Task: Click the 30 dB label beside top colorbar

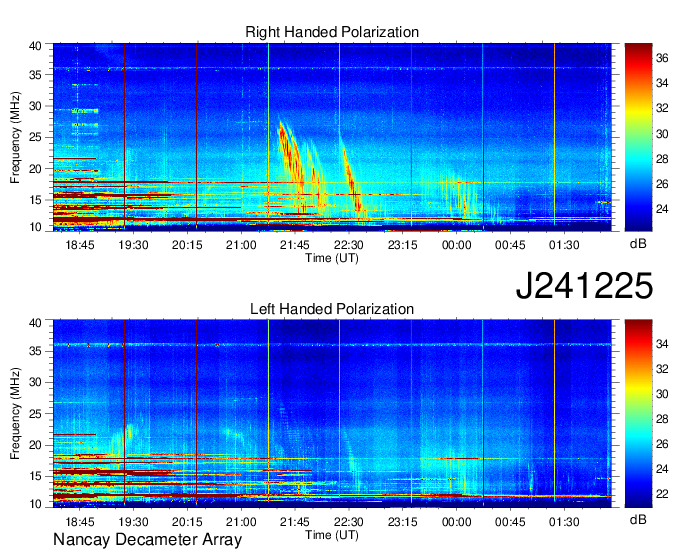Action: [662, 134]
